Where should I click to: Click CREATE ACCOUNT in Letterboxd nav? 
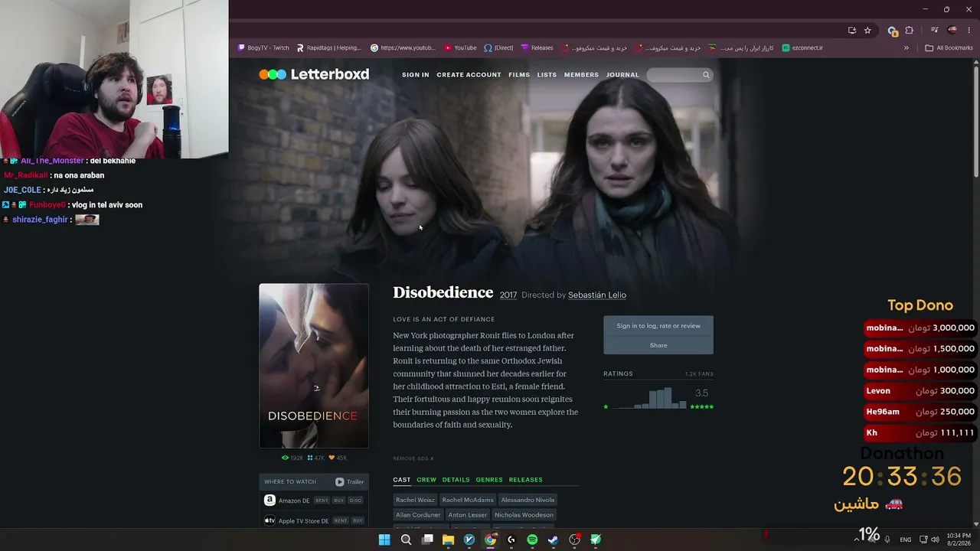coord(469,75)
